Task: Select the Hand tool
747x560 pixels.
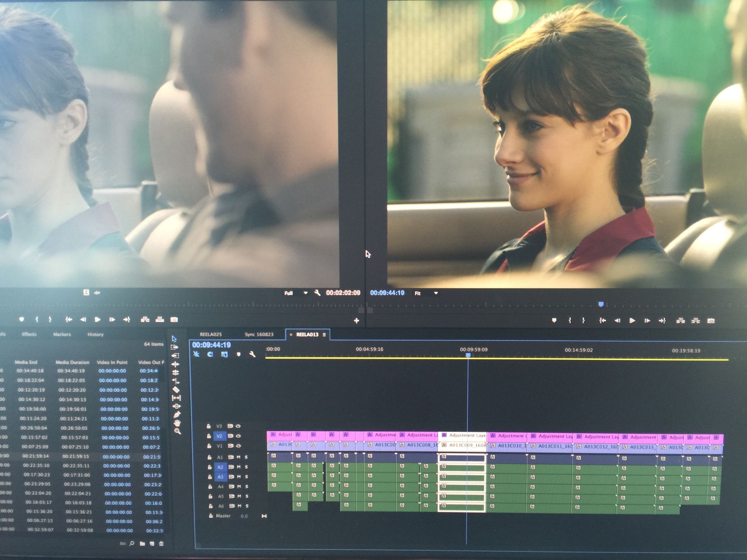Action: click(x=177, y=423)
